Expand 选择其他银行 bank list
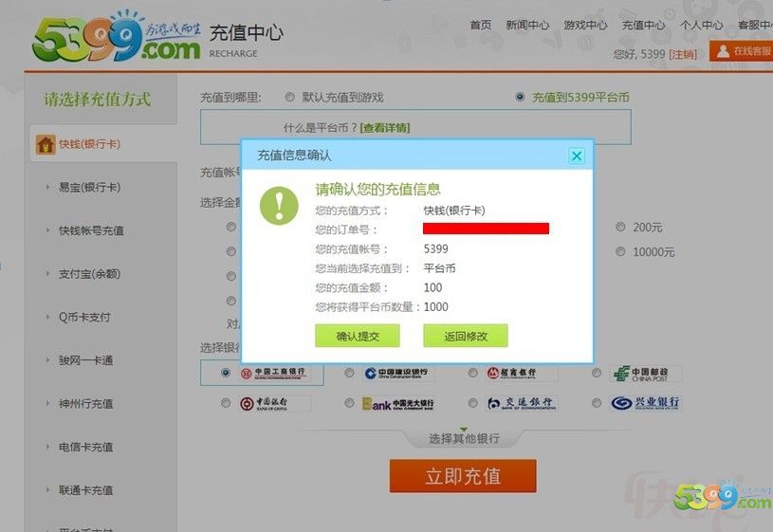This screenshot has width=773, height=532. (x=464, y=438)
